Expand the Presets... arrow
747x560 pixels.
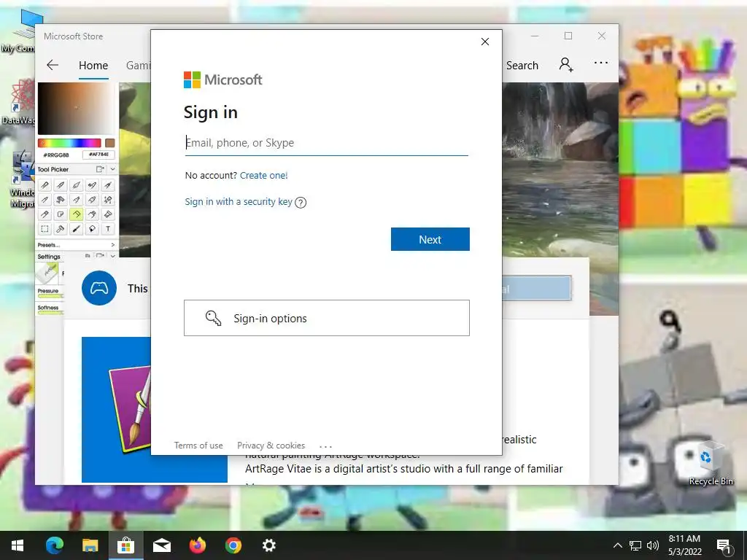113,245
